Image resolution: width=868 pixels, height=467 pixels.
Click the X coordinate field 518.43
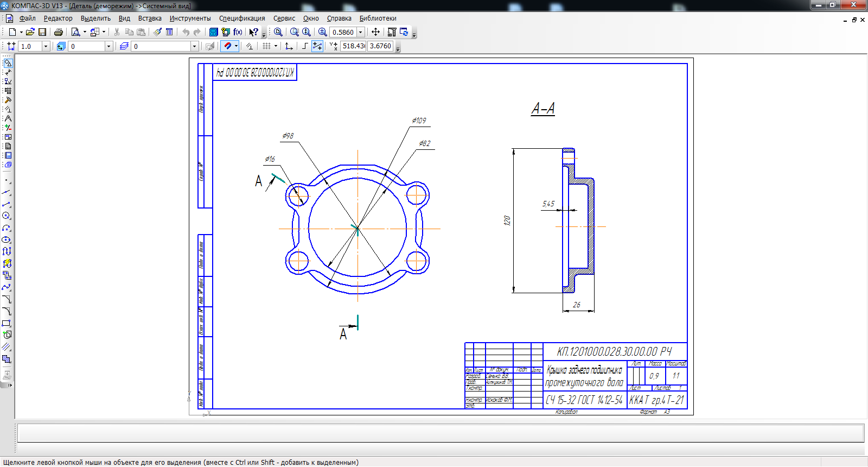tap(354, 46)
